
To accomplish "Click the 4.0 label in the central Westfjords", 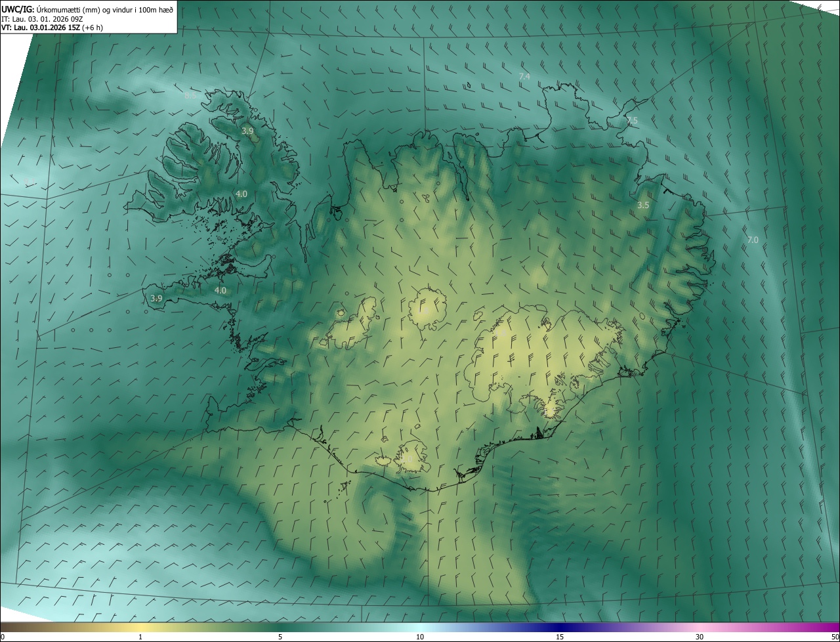I will 241,194.
